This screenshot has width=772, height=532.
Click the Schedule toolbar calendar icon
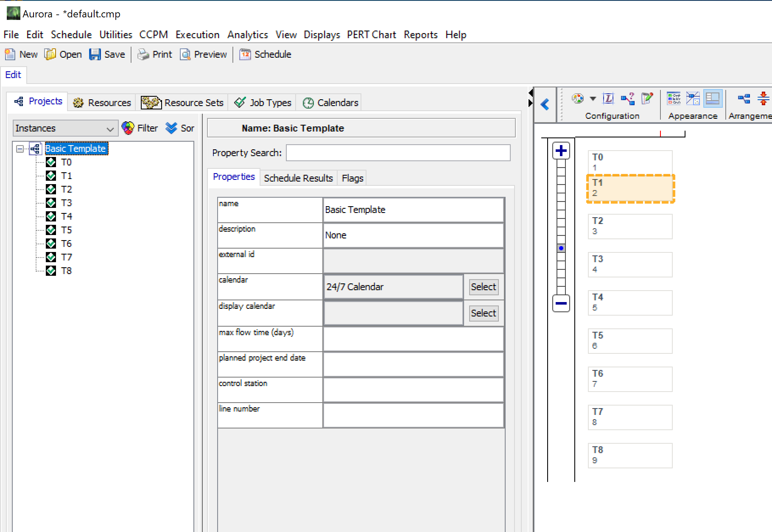tap(245, 54)
